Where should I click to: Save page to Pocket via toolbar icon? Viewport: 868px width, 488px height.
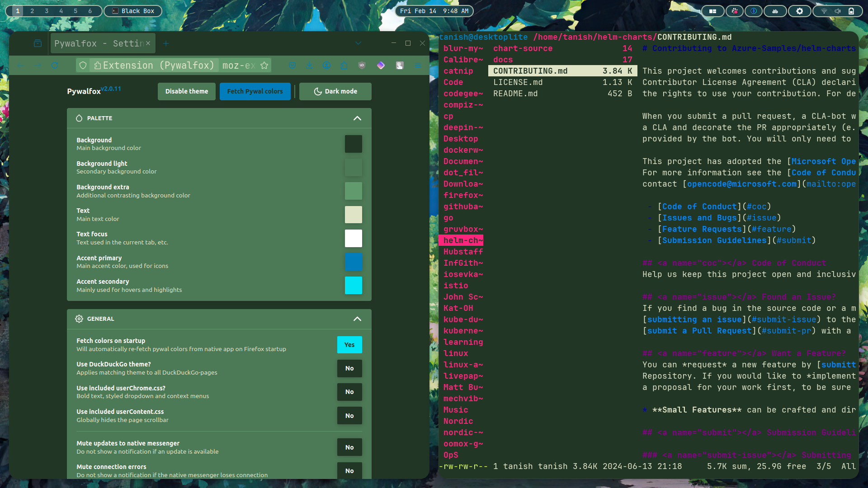[x=292, y=66]
